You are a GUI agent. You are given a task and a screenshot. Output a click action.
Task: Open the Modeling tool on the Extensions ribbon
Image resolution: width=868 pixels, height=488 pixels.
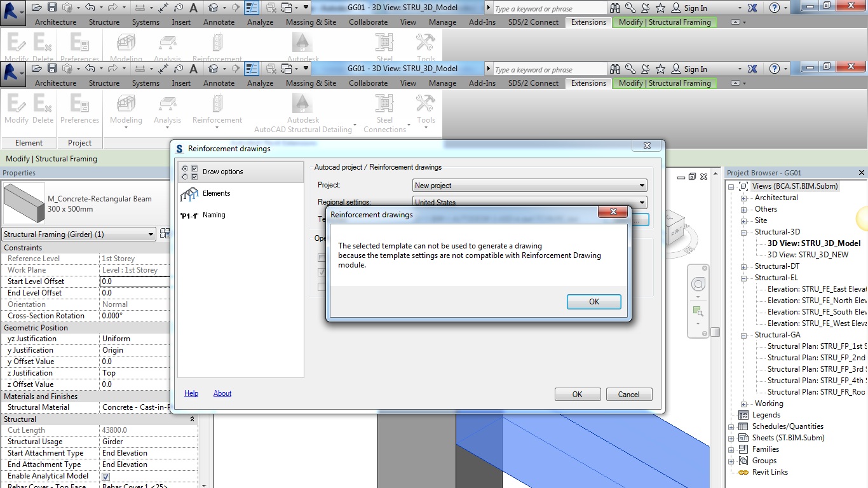point(125,112)
